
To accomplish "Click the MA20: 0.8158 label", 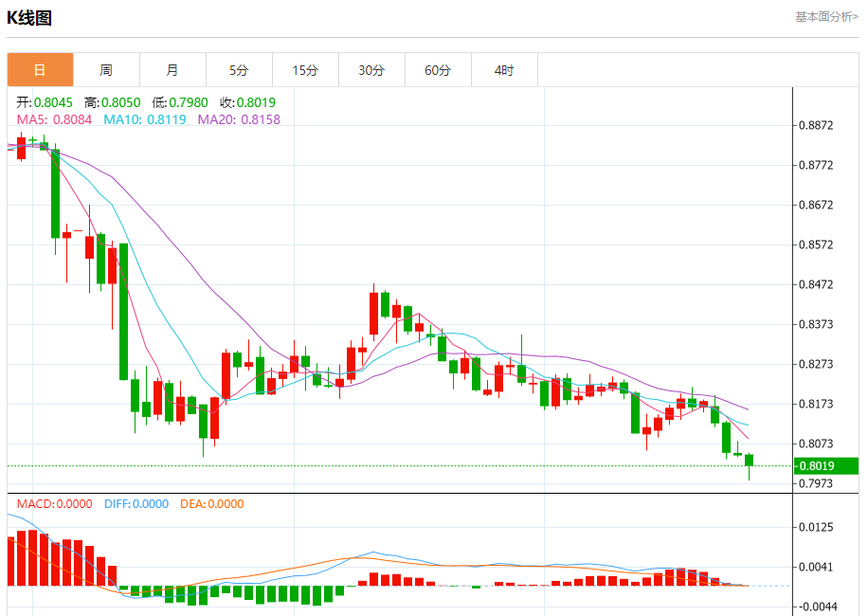I will (239, 119).
